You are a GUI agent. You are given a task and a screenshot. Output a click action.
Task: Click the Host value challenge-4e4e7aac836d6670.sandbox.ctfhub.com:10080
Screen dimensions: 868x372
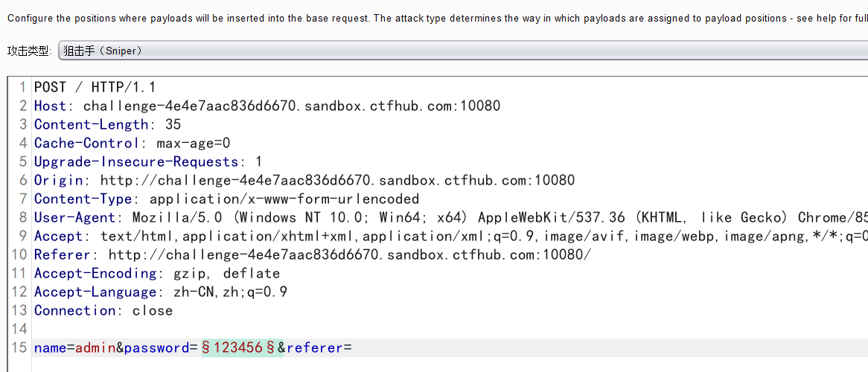point(292,106)
